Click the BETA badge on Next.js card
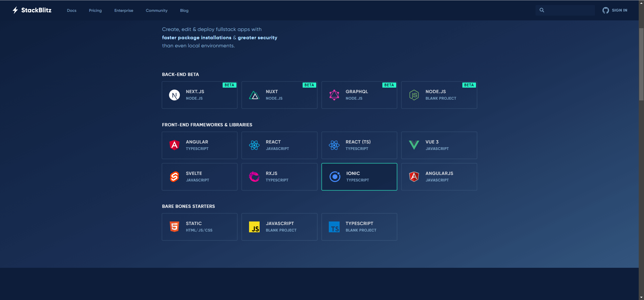The height and width of the screenshot is (300, 644). tap(229, 85)
